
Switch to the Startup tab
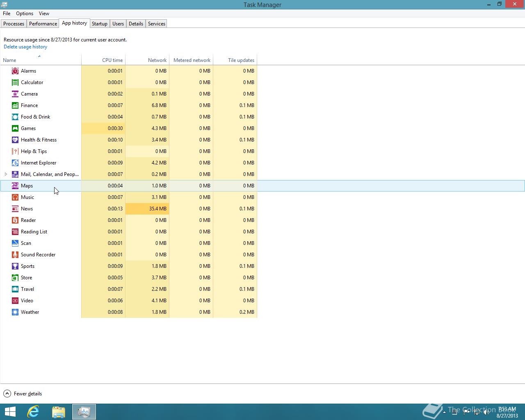coord(100,24)
